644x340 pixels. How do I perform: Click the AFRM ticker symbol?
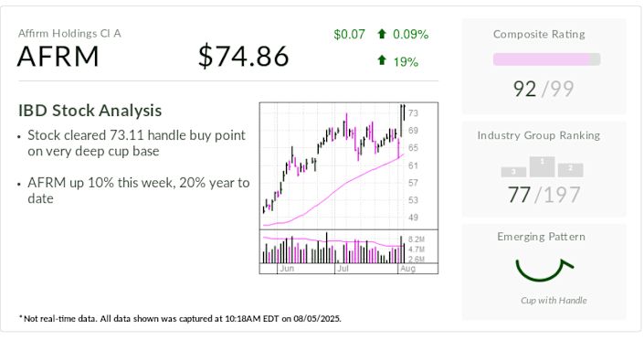[58, 57]
